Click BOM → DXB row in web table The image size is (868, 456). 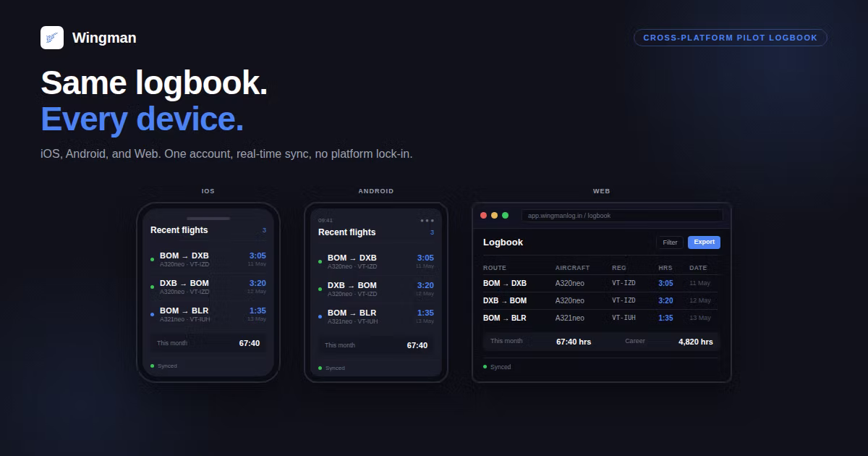601,283
